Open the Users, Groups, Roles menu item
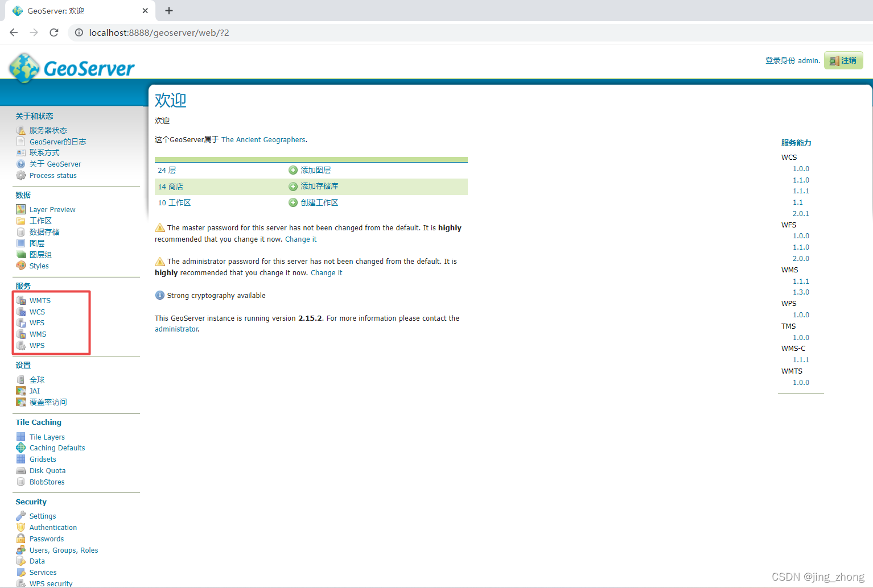This screenshot has width=873, height=588. pyautogui.click(x=64, y=550)
